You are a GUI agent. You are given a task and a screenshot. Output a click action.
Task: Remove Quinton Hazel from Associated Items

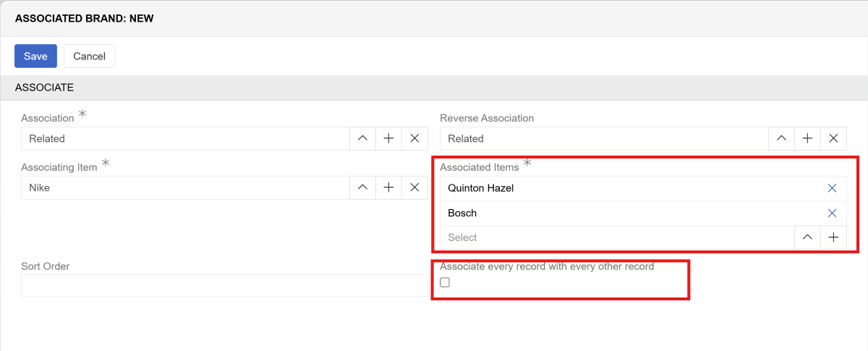tap(832, 188)
